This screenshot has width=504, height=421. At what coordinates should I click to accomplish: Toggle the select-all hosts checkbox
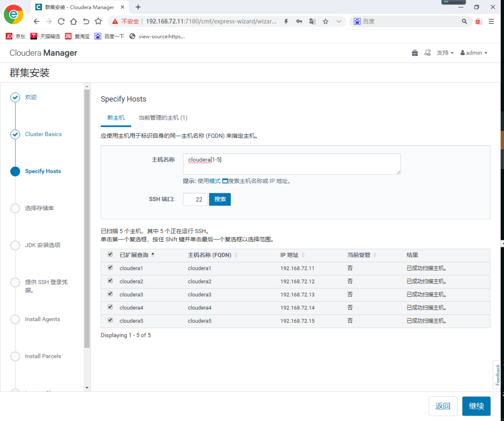[110, 254]
